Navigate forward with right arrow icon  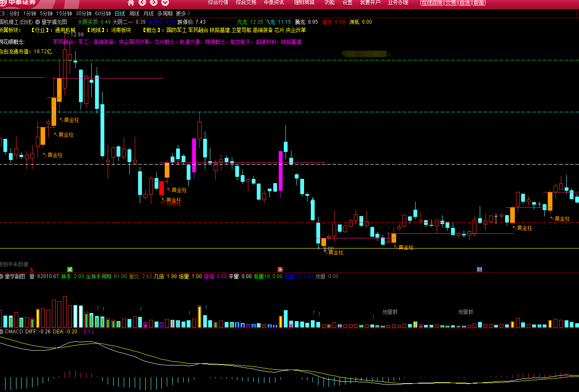[154, 3]
